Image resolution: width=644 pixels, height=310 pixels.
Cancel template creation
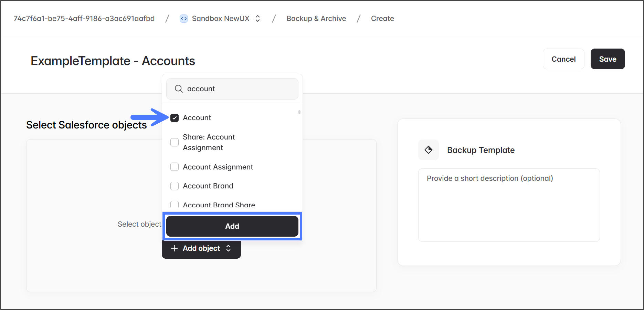click(x=563, y=59)
